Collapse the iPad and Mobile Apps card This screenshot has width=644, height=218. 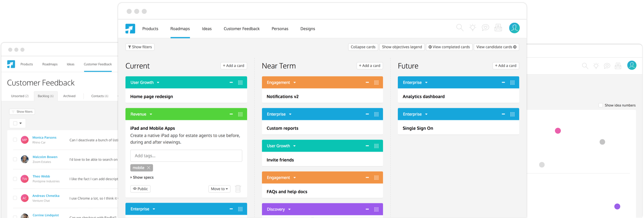coord(231,114)
